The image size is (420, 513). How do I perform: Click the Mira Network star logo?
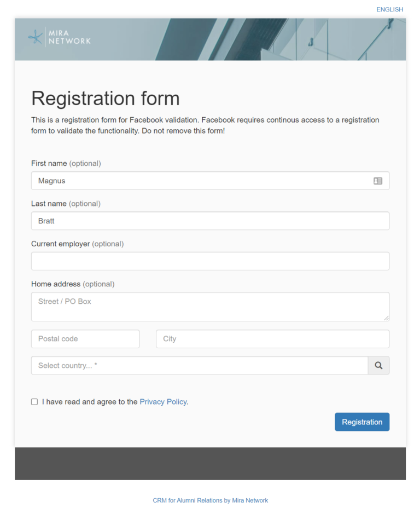[36, 37]
